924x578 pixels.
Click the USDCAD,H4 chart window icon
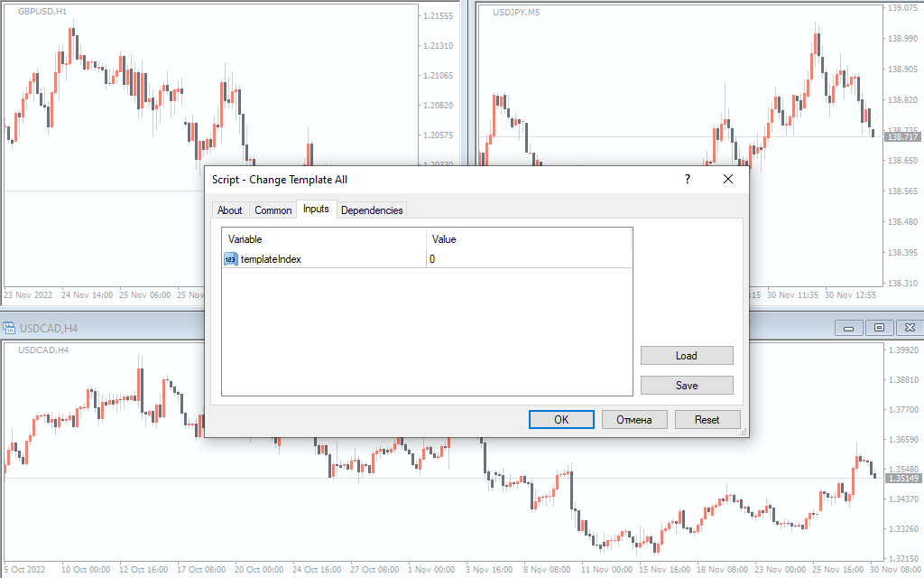(x=9, y=328)
